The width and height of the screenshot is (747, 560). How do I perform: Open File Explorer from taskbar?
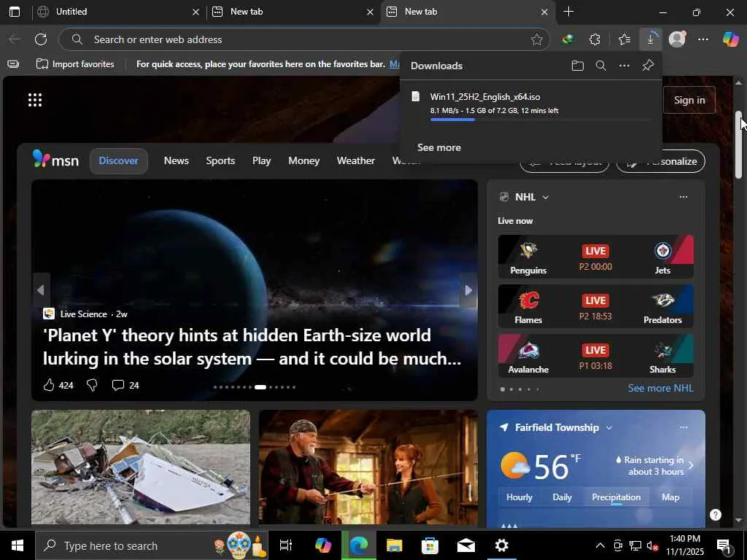coord(394,545)
